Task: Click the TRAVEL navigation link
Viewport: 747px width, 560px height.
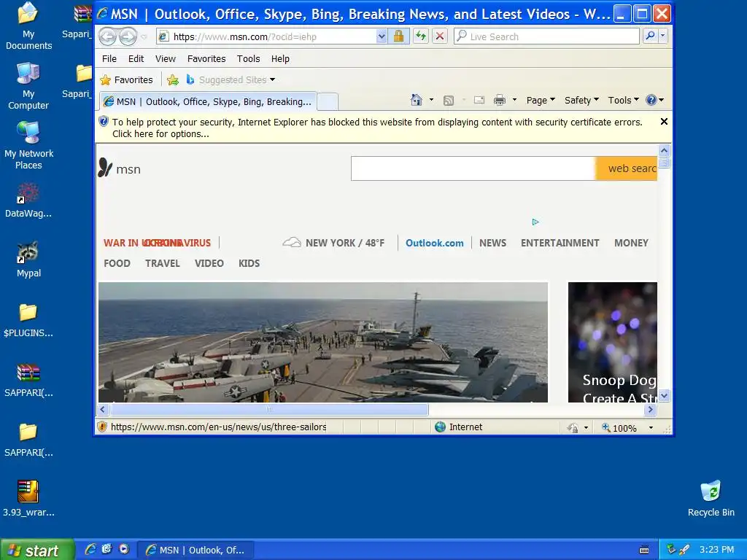Action: coord(163,263)
